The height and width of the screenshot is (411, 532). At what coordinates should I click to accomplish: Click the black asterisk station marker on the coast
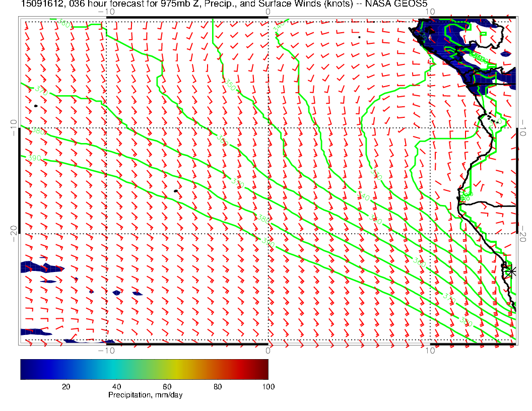(510, 271)
